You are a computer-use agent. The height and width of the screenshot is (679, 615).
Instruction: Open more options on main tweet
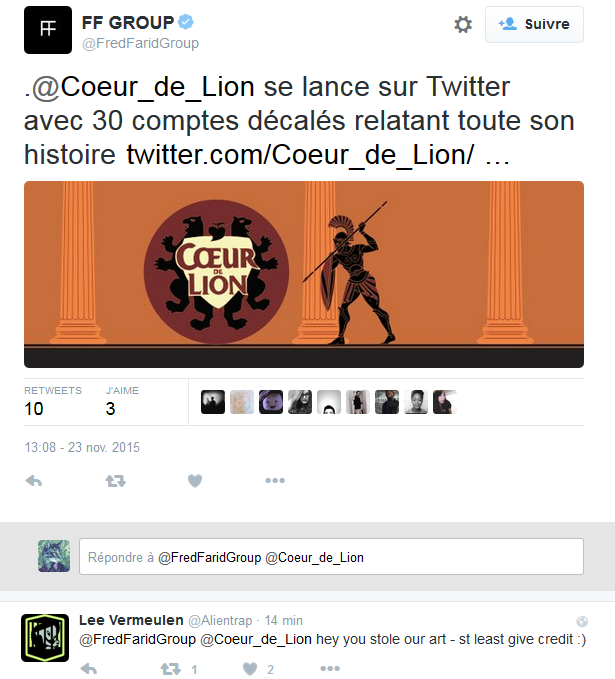point(275,480)
